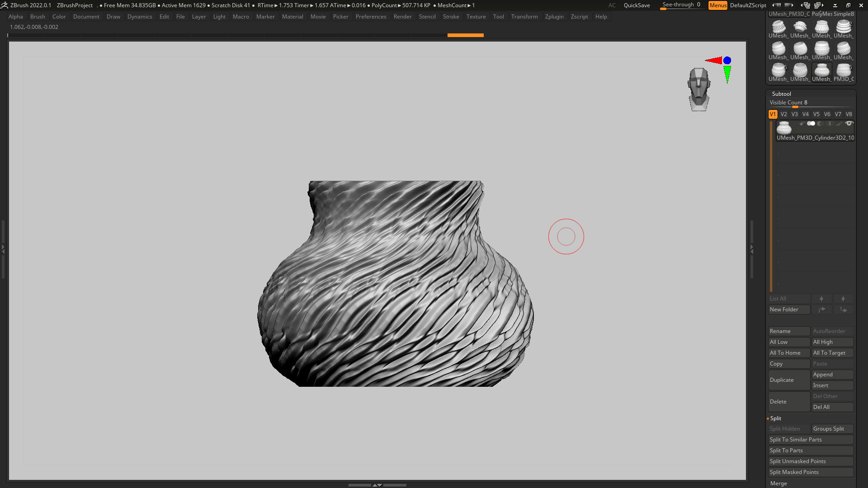
Task: Open right tray divider arrows
Action: click(752, 249)
